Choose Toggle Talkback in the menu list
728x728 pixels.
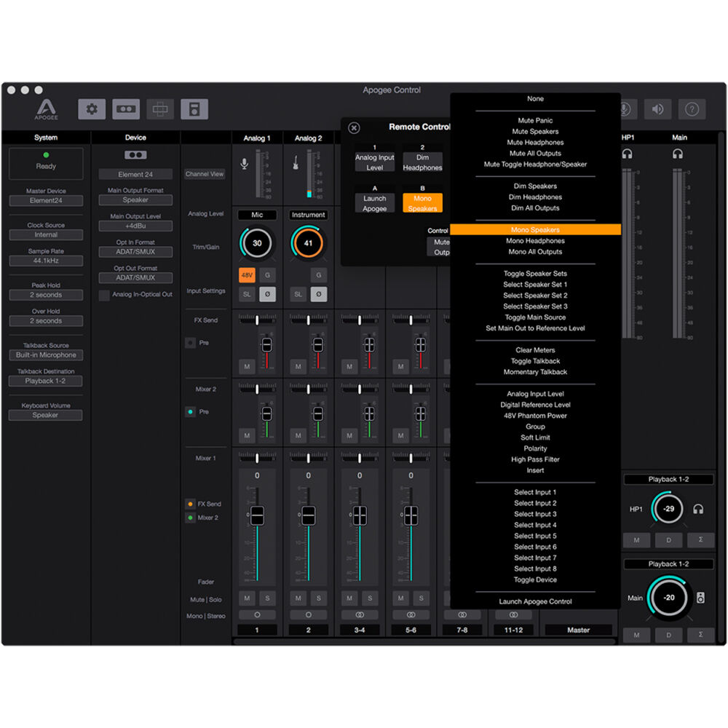click(535, 361)
